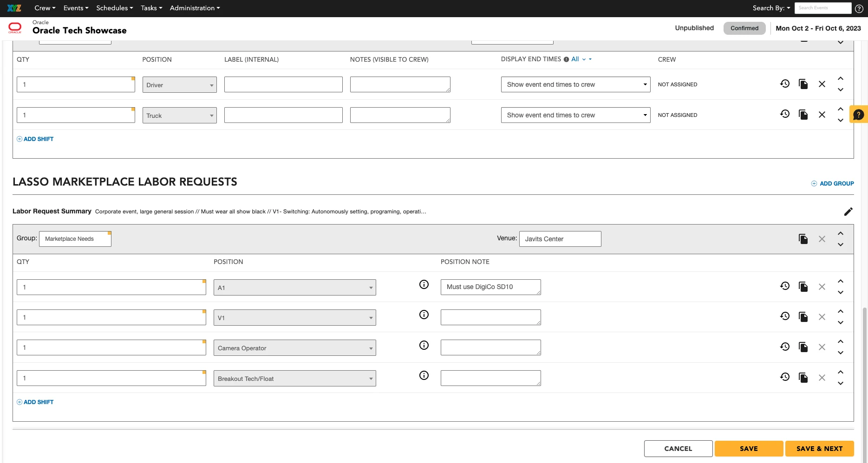Move the Truck shift up
Image resolution: width=868 pixels, height=463 pixels.
coord(841,109)
